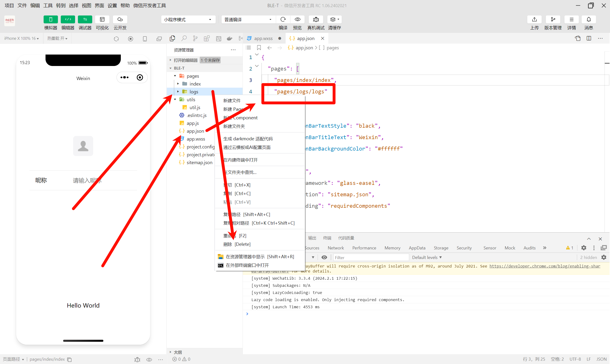
Task: Open the mini-program mode (小程序模式) dropdown
Action: click(x=188, y=19)
